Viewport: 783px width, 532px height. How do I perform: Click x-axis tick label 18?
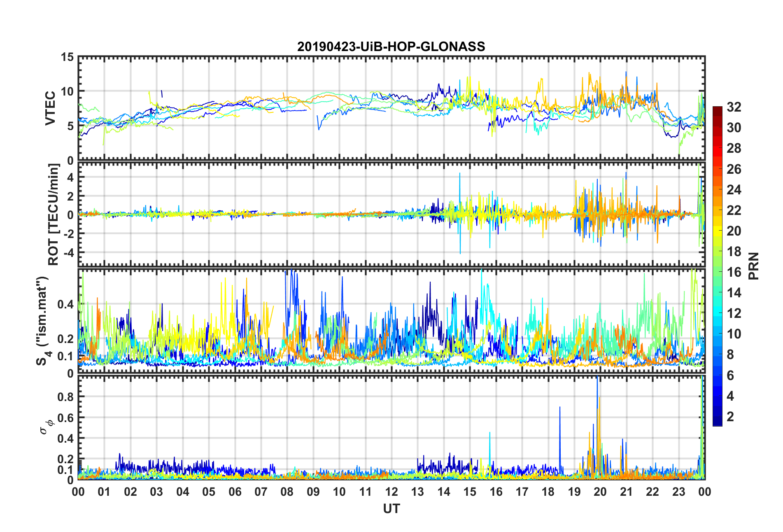pos(548,492)
